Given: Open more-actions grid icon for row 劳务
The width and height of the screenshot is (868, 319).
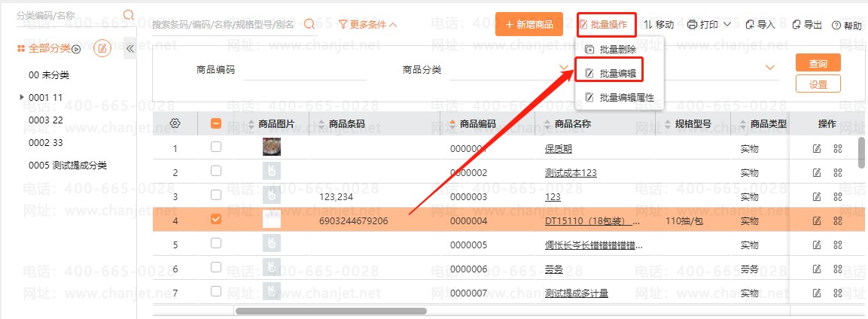Looking at the screenshot, I should (x=838, y=269).
